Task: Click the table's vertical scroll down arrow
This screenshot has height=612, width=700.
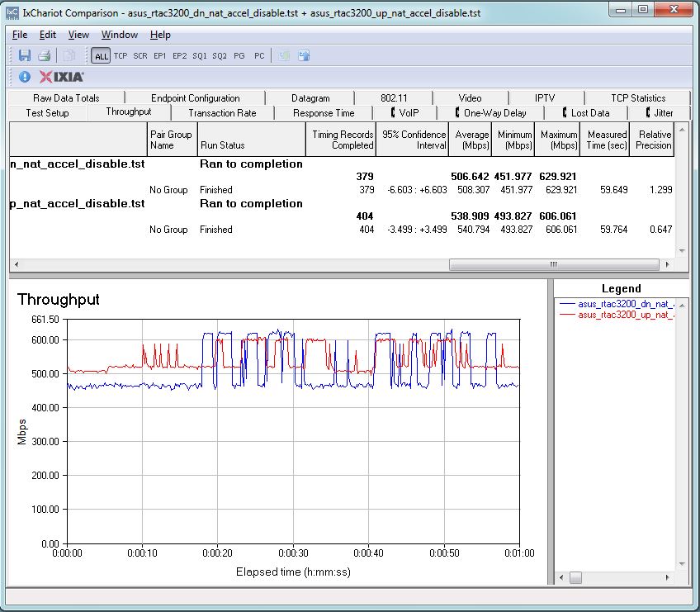Action: coord(682,250)
